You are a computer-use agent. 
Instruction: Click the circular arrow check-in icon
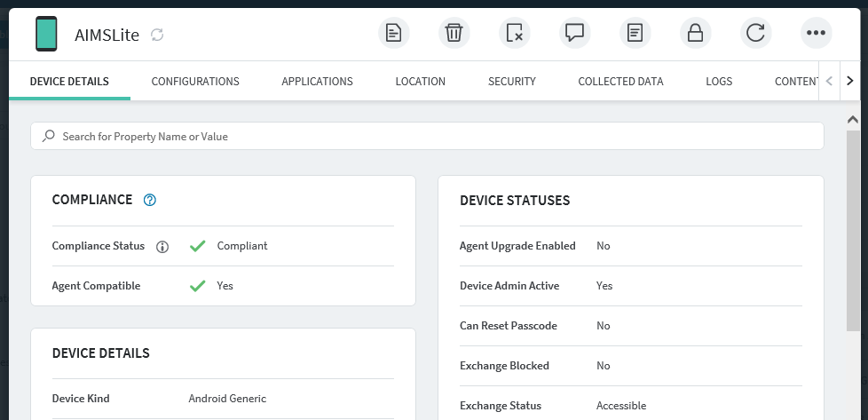point(755,34)
